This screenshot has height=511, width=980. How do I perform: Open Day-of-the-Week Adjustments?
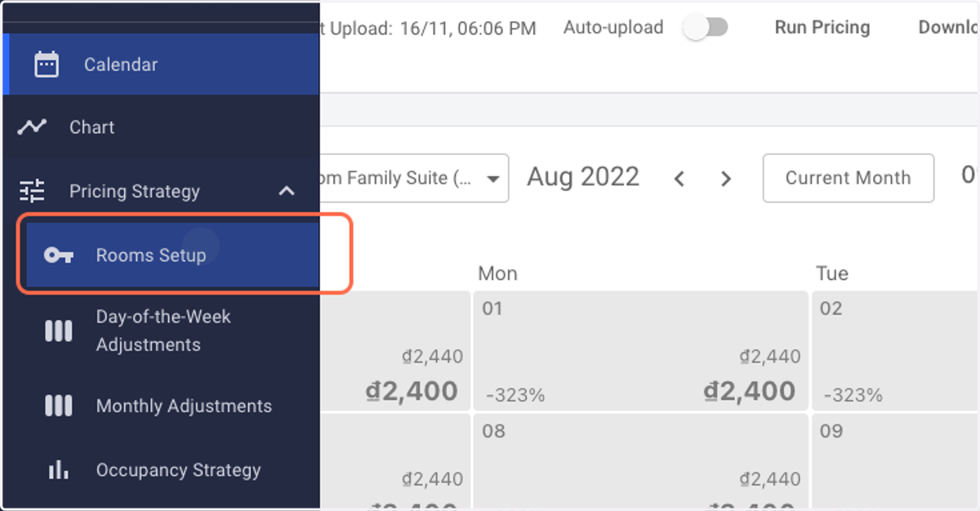pos(172,331)
